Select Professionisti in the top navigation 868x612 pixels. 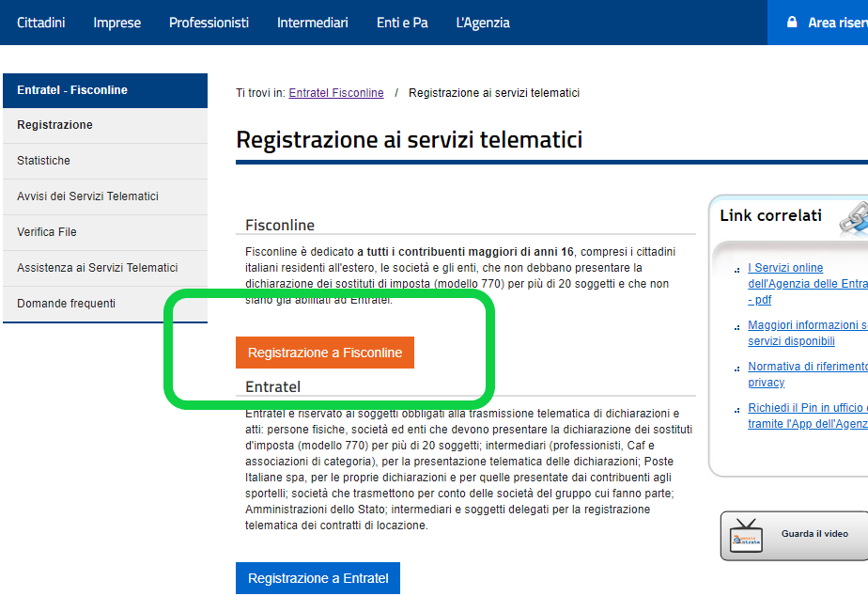pyautogui.click(x=209, y=23)
